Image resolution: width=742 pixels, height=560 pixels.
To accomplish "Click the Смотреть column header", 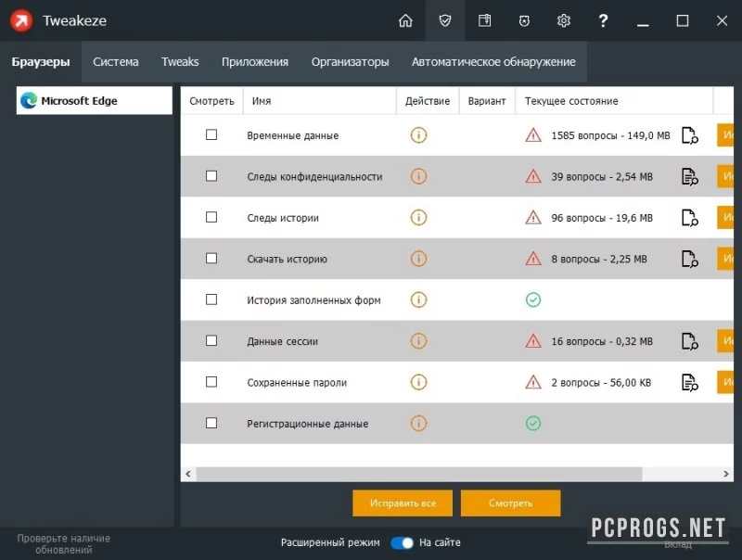I will (x=211, y=101).
